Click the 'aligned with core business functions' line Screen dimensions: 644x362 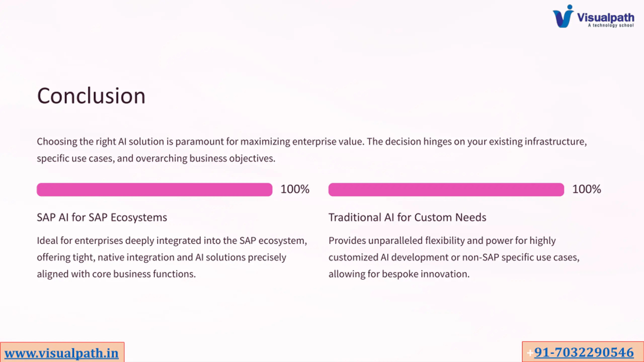click(116, 274)
